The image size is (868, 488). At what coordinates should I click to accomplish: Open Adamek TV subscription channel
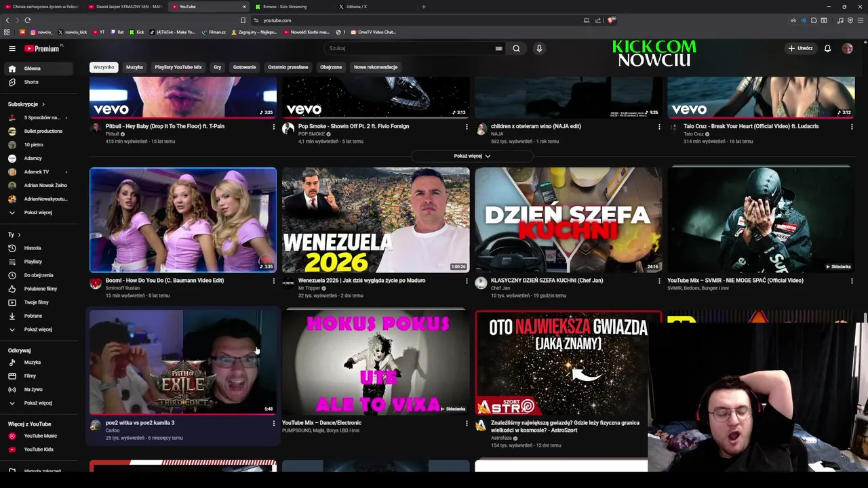pyautogui.click(x=38, y=172)
